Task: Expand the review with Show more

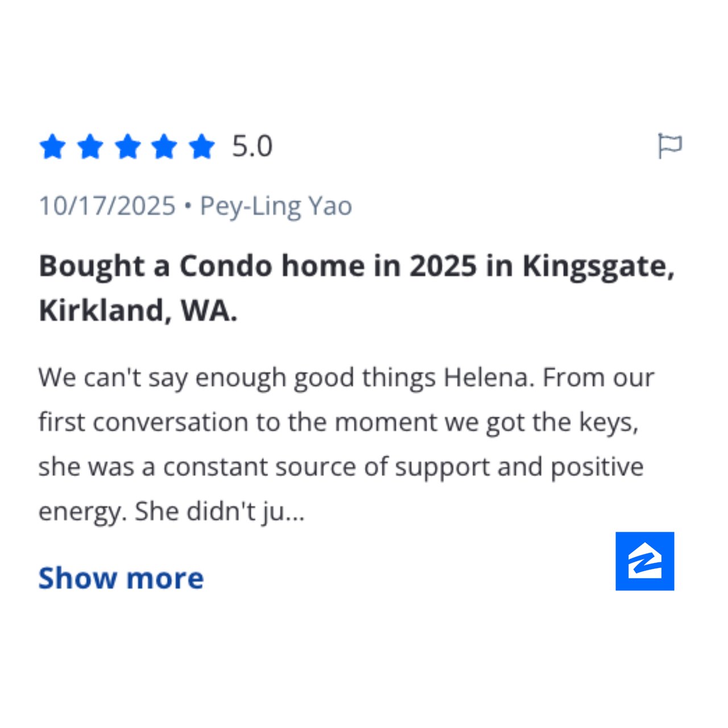Action: tap(121, 578)
